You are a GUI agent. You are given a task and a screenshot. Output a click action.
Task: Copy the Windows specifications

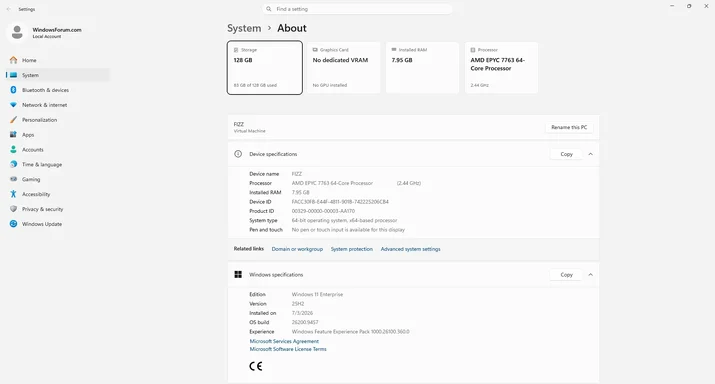tap(566, 275)
